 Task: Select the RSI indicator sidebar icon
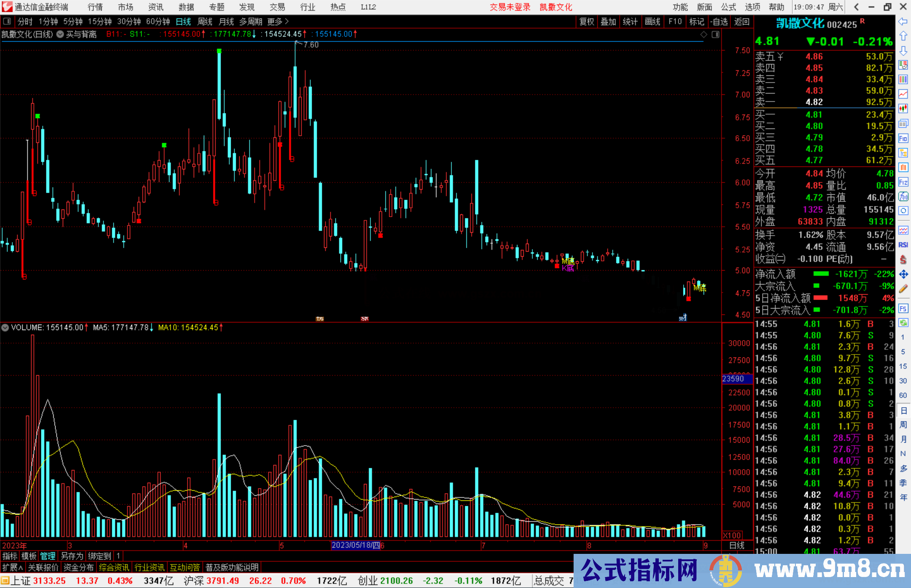click(x=903, y=245)
